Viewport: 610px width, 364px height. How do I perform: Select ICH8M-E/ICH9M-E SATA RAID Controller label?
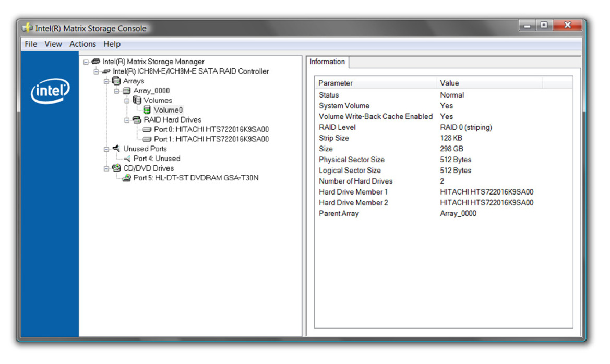point(190,71)
